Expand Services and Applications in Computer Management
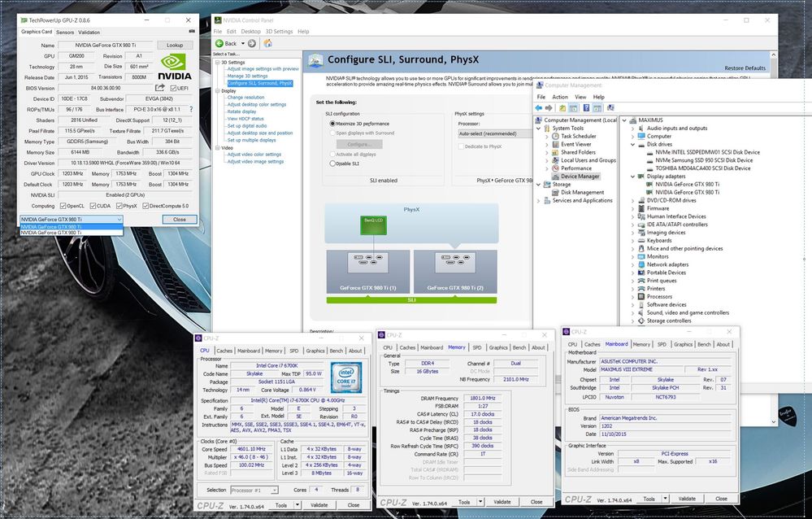Image resolution: width=812 pixels, height=519 pixels. (x=539, y=200)
